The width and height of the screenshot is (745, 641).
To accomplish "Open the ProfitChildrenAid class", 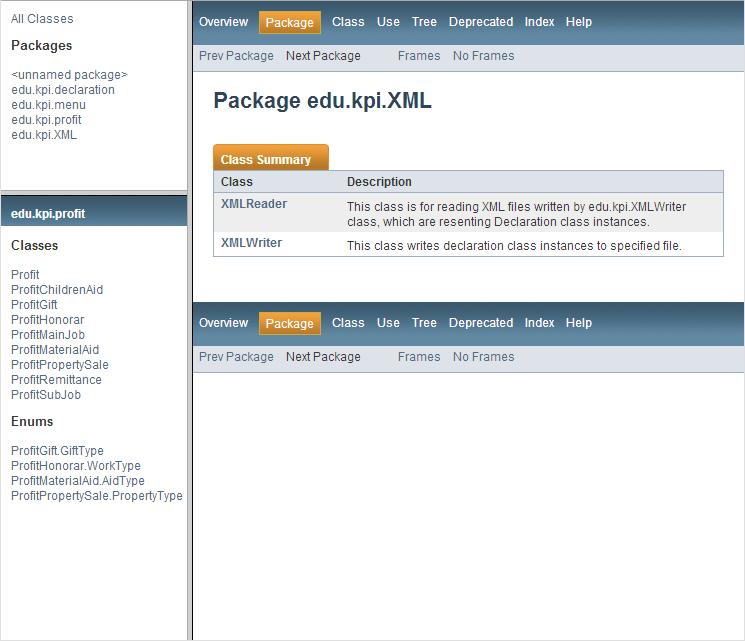I will [x=57, y=290].
